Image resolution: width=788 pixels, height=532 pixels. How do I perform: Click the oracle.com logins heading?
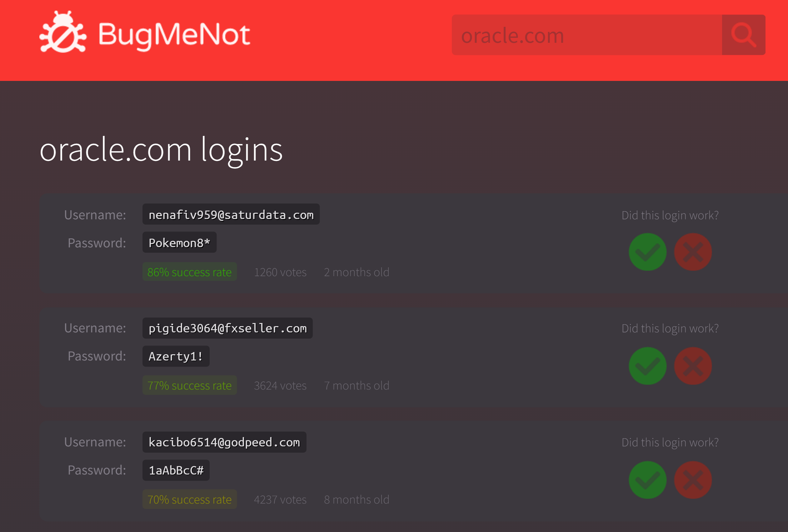click(161, 150)
